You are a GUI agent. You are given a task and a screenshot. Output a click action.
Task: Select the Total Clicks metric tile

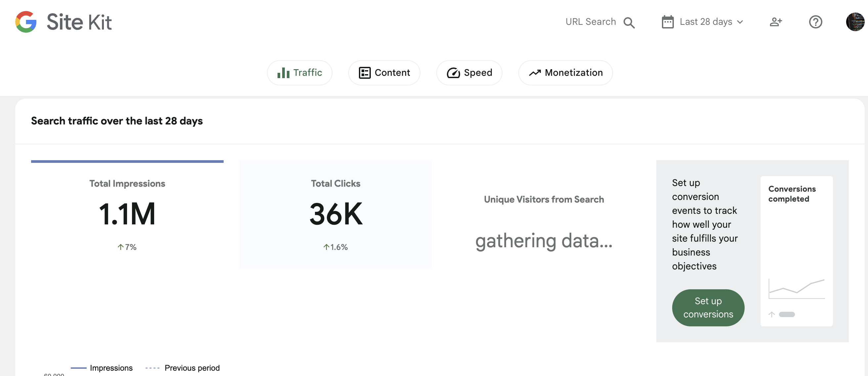[x=336, y=214]
